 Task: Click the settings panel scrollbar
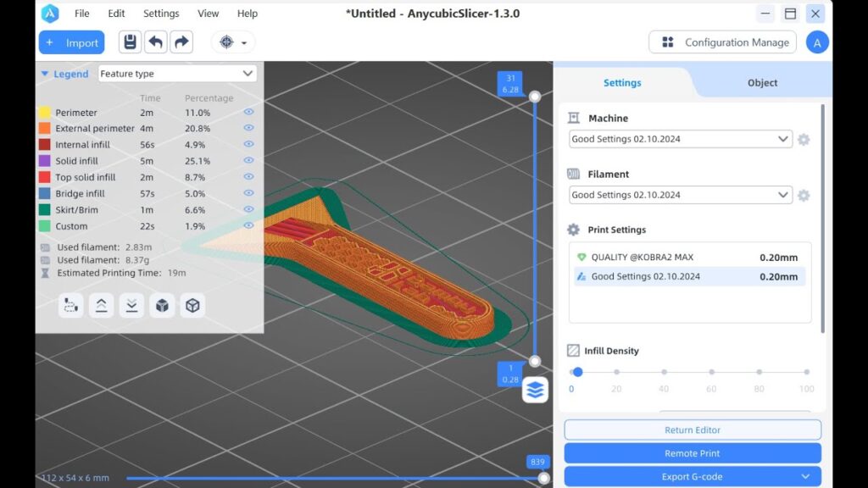pyautogui.click(x=822, y=219)
